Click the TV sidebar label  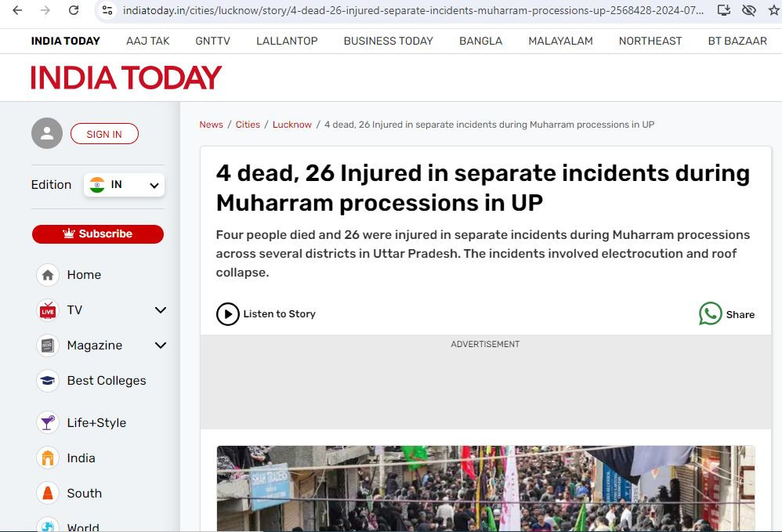[74, 310]
